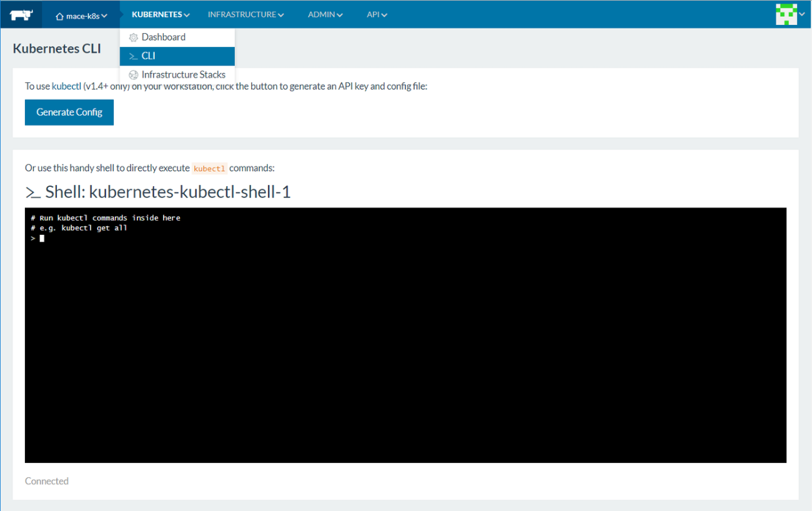Click the Kubernetes CLI page heading
Screen dimensions: 812x511
point(57,48)
